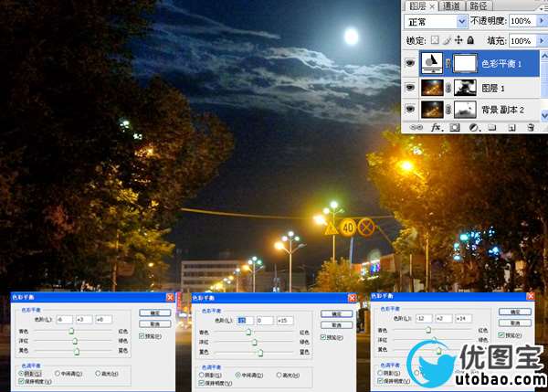Hide the 图层 1 layer via eye icon
Viewport: 548px width, 392px height.
(410, 88)
